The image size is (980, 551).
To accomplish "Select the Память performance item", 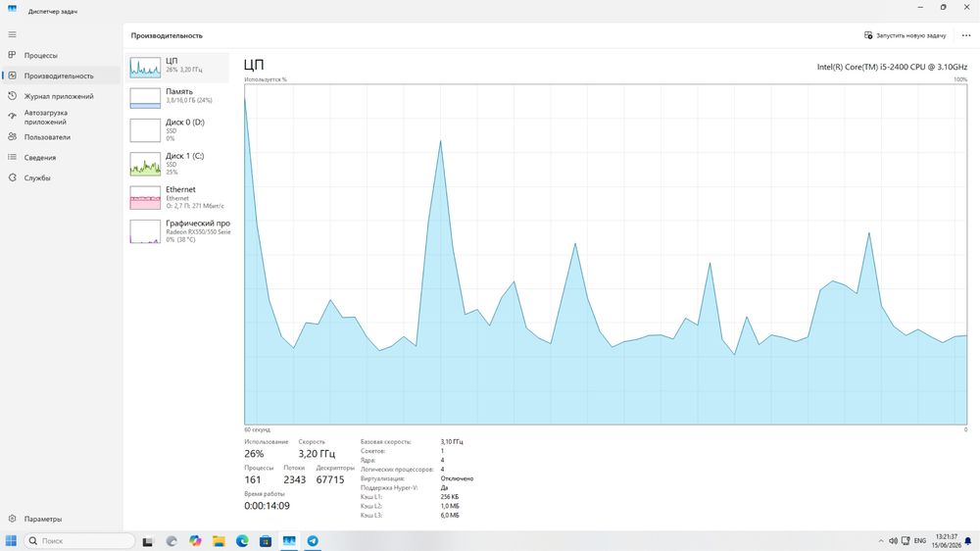I will pos(178,97).
